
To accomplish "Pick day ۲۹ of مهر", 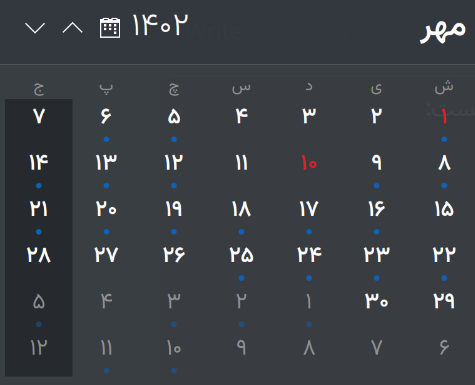I will pyautogui.click(x=444, y=302).
